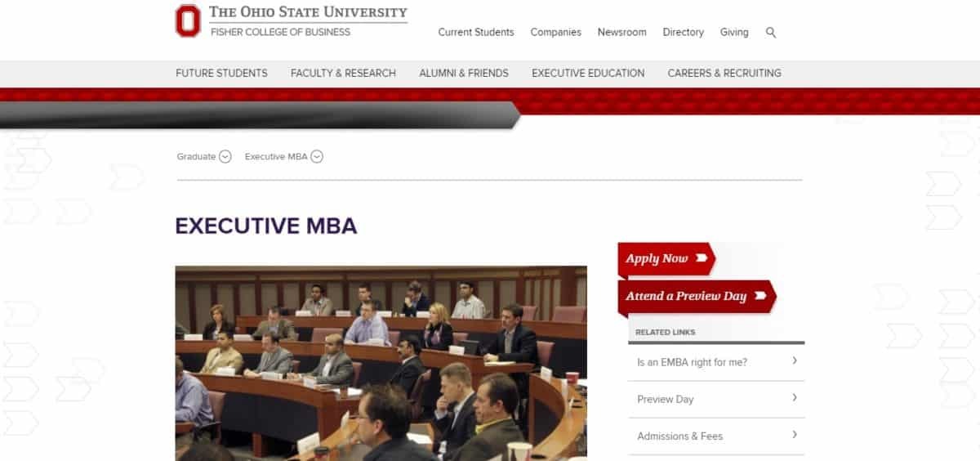The image size is (980, 461).
Task: Go to Current Students link
Action: [476, 33]
